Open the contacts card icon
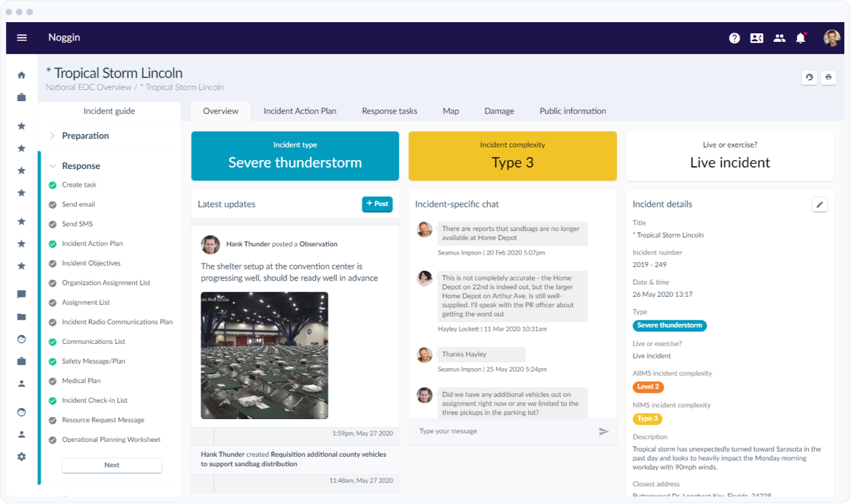This screenshot has height=504, width=851. pos(757,38)
